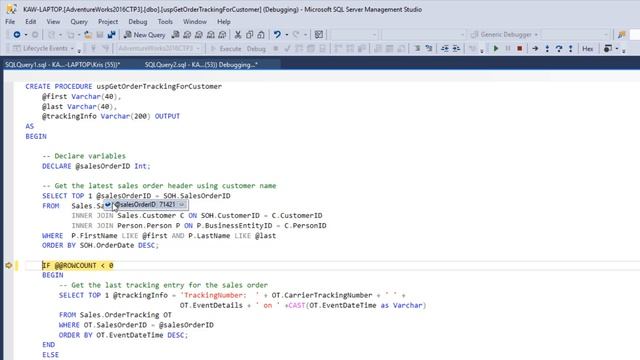Click the Analysis Services XMLA Query icon

[x=211, y=35]
